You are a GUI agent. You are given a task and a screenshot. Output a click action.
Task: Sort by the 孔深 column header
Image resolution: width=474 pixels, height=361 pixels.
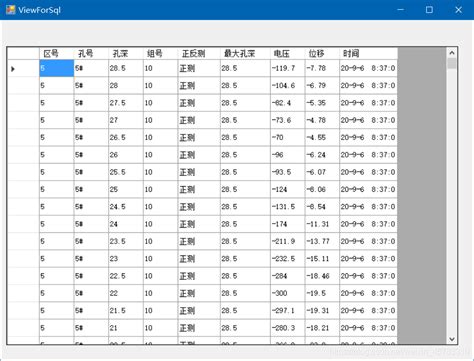point(126,53)
